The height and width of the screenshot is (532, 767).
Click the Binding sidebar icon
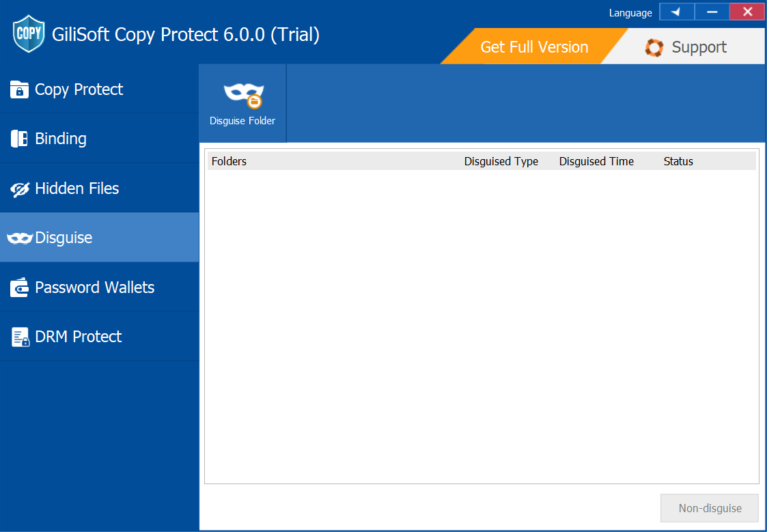pos(19,139)
